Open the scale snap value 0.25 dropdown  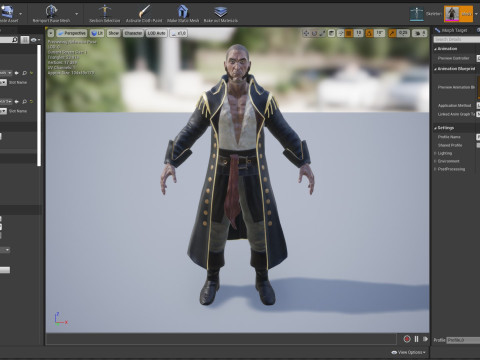(403, 33)
